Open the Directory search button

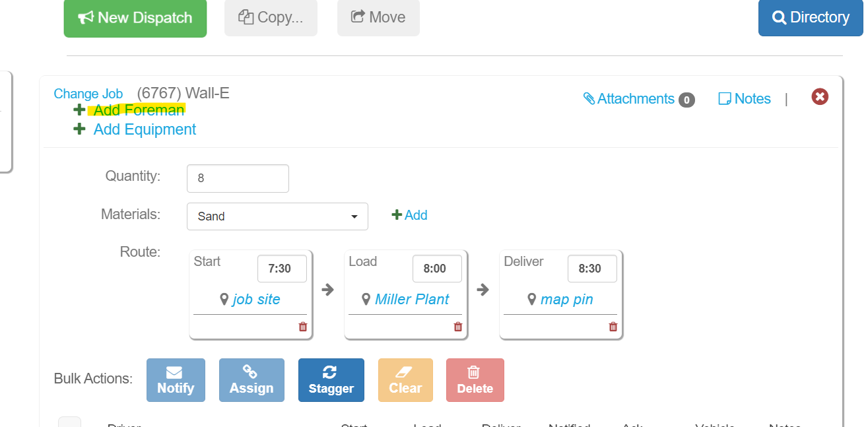tap(811, 18)
